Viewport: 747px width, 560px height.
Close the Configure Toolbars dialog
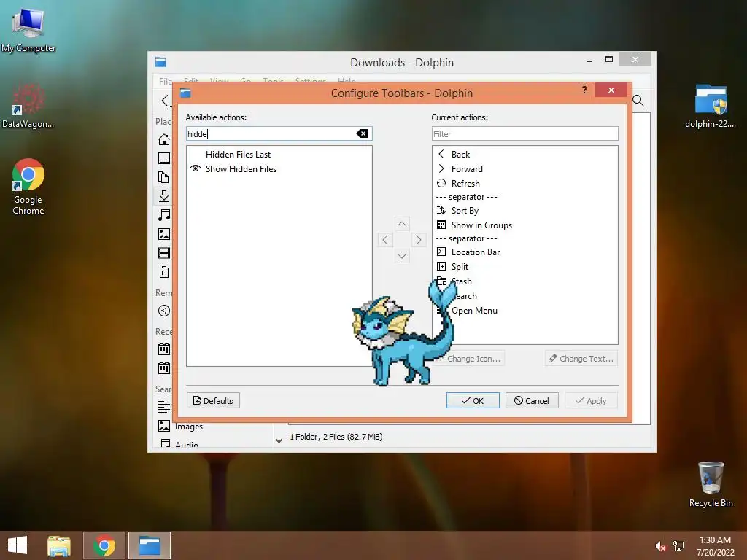click(611, 90)
